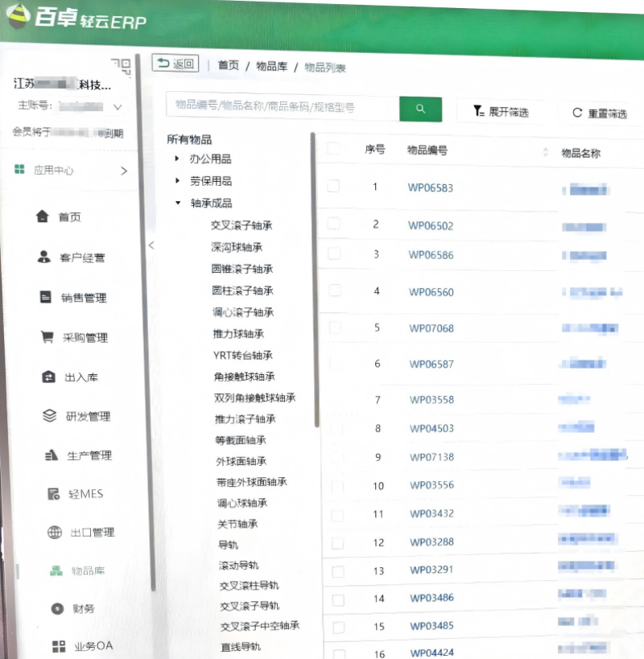644x659 pixels.
Task: Toggle the select-all checkbox in table header
Action: coord(333,149)
